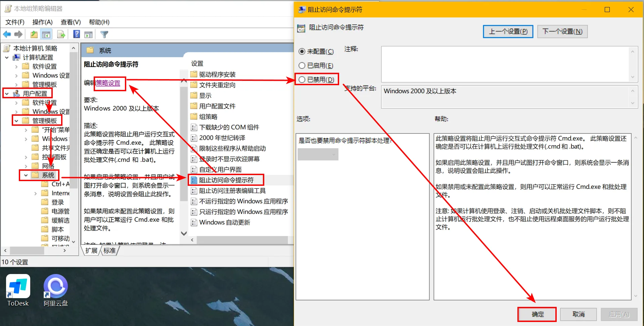
Task: Switch to the 标准 tab
Action: [109, 251]
